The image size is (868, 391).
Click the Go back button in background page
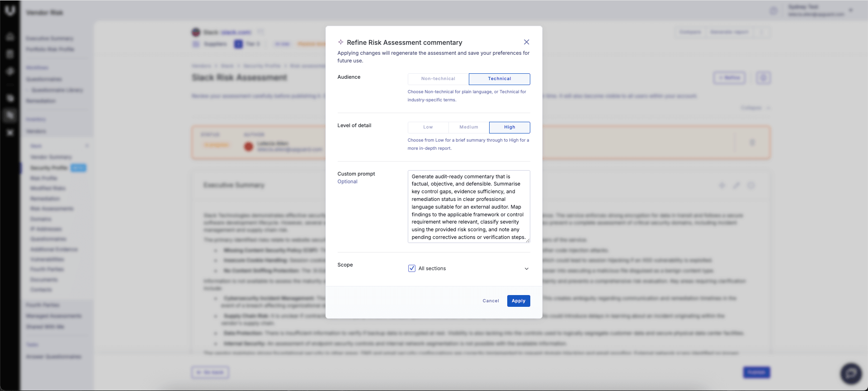[x=210, y=372]
